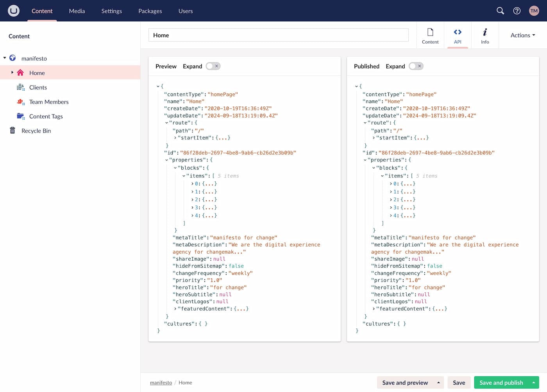The image size is (547, 392).
Task: Open the Actions dropdown
Action: pos(522,35)
